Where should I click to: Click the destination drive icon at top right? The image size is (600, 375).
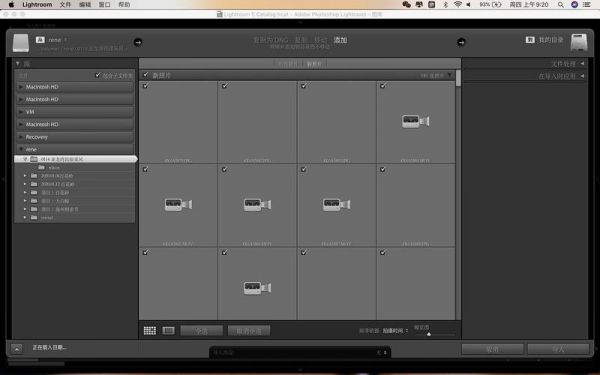click(x=579, y=42)
